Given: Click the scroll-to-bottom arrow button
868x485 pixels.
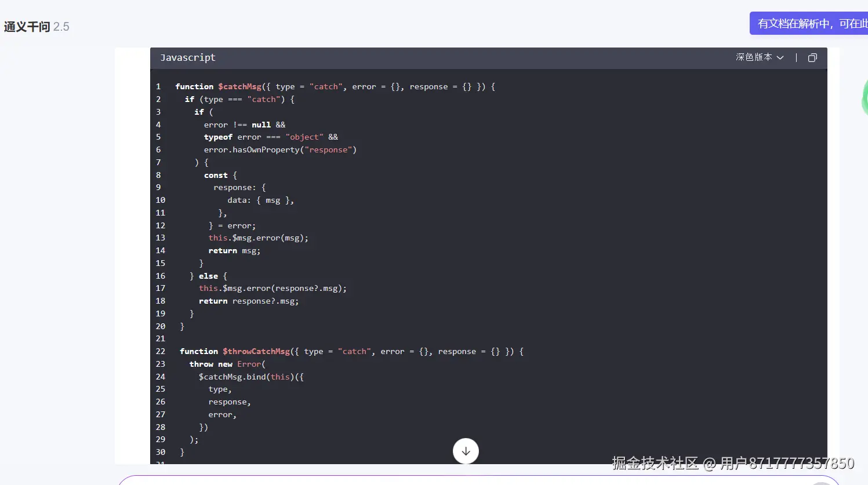Looking at the screenshot, I should [466, 451].
